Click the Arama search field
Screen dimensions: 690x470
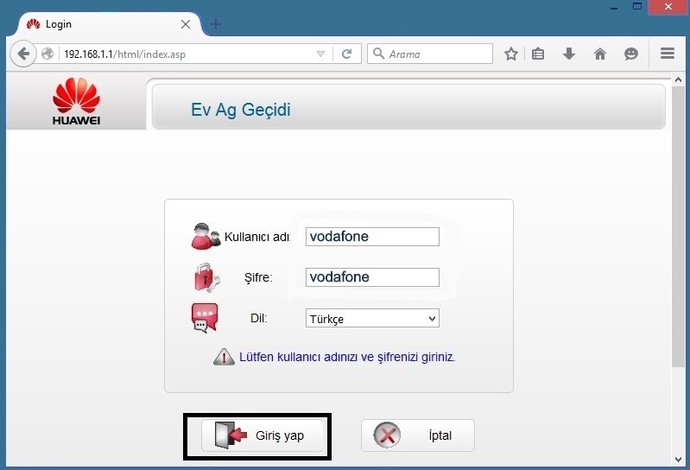click(x=430, y=54)
